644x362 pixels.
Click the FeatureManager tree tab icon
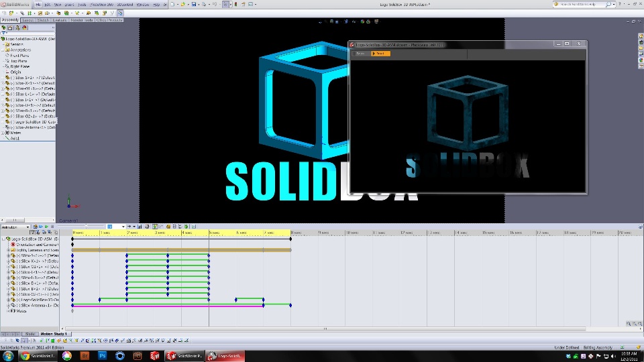pos(4,27)
